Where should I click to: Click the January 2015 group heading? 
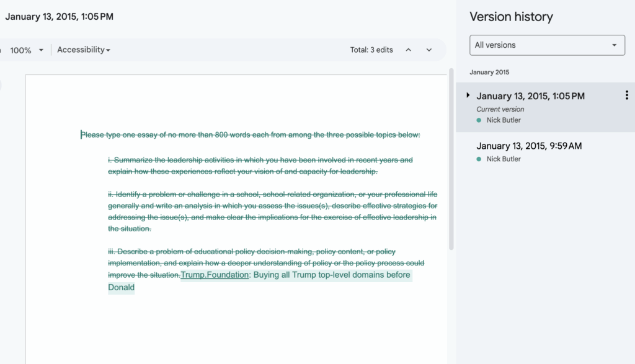point(489,72)
